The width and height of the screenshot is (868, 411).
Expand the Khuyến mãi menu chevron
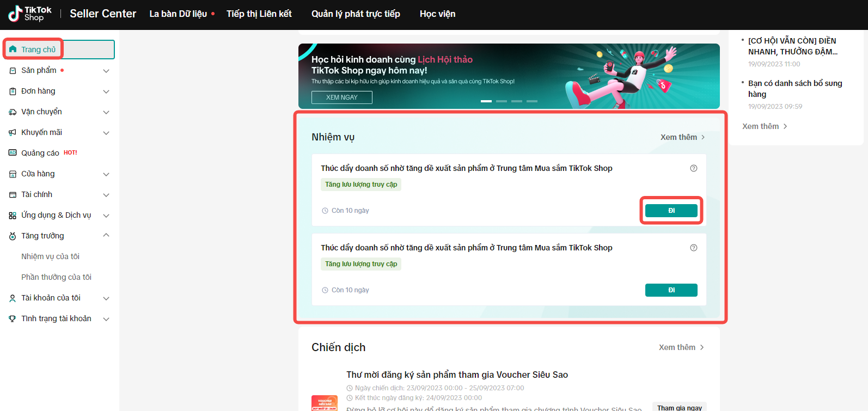pos(106,133)
